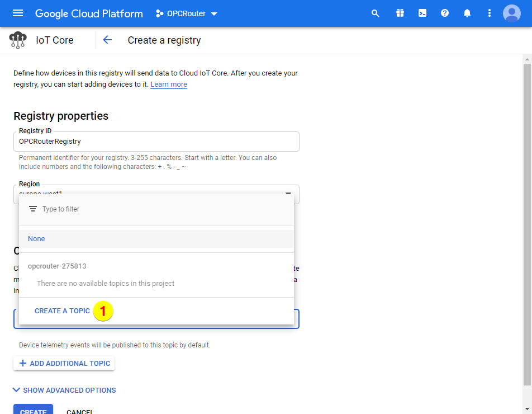Open the more options three-dot icon
The image size is (532, 414).
[x=489, y=13]
